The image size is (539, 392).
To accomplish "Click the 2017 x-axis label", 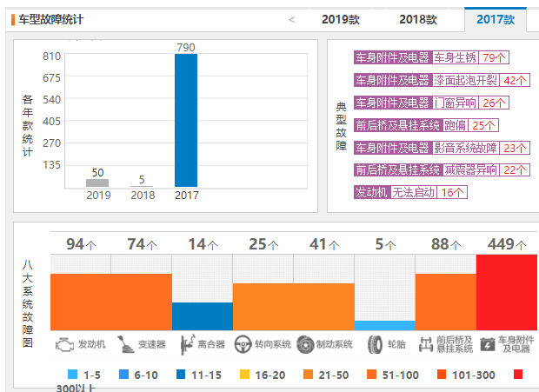I will pyautogui.click(x=187, y=196).
